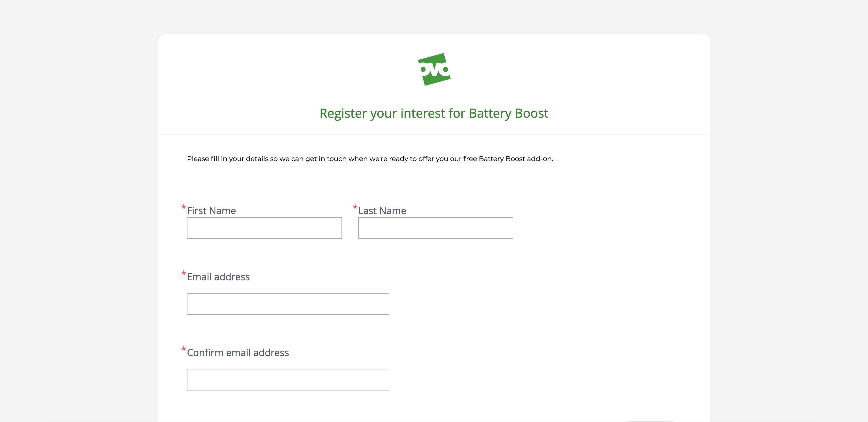Click the asterisk before Confirm email address
The height and width of the screenshot is (422, 868).
(x=184, y=349)
